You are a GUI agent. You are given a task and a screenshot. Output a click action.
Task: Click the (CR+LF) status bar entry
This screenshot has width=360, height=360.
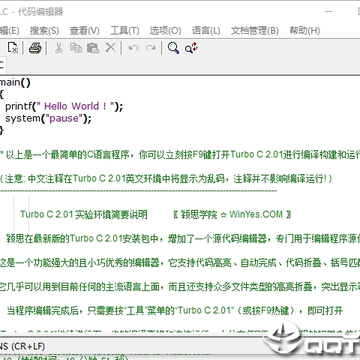coord(28,347)
